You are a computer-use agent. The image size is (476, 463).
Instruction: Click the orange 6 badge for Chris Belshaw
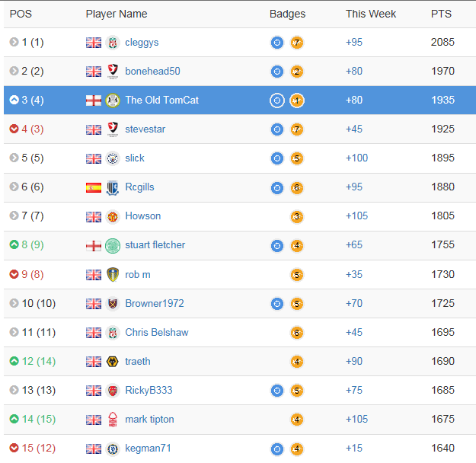pos(297,333)
